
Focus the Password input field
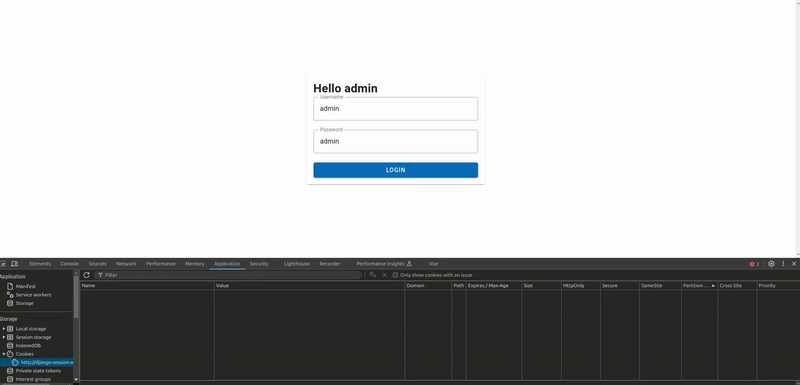pyautogui.click(x=395, y=141)
